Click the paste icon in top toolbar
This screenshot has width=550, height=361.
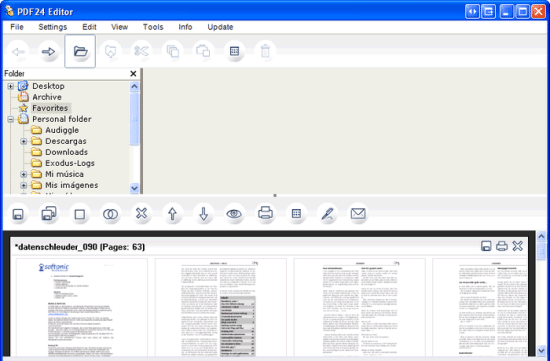[x=203, y=52]
